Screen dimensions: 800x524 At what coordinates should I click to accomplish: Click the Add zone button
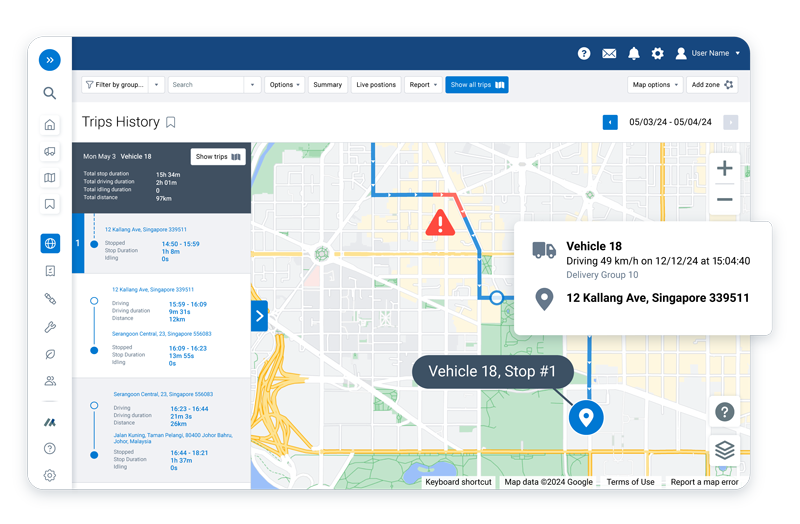[x=712, y=85]
